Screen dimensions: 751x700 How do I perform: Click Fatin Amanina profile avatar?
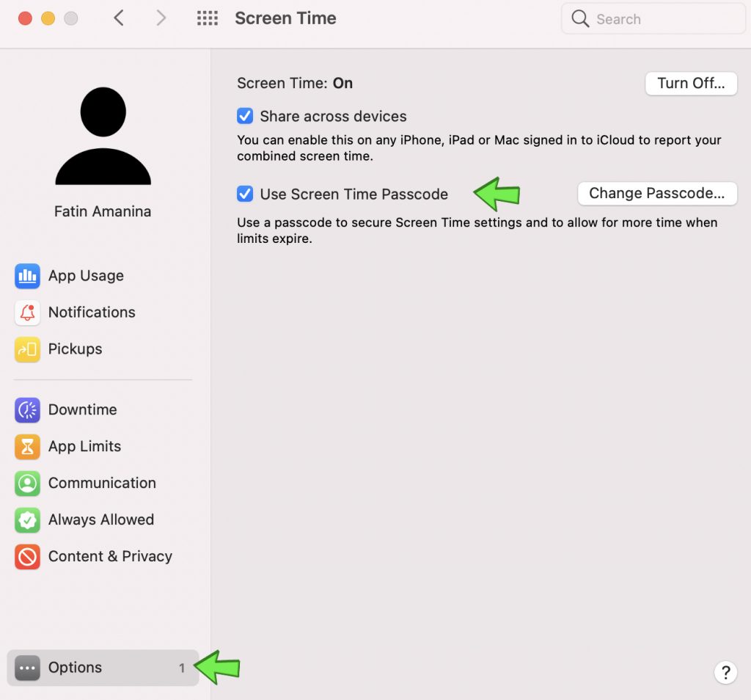pyautogui.click(x=103, y=136)
